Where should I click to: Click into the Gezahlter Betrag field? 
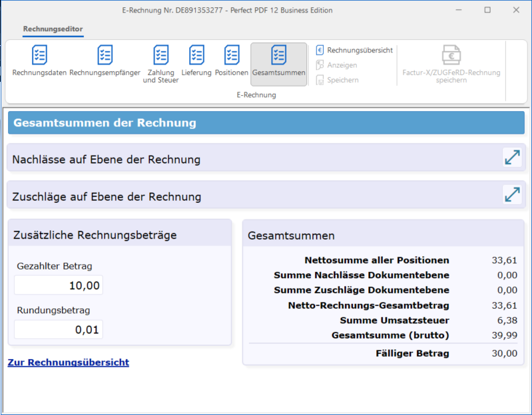point(59,285)
